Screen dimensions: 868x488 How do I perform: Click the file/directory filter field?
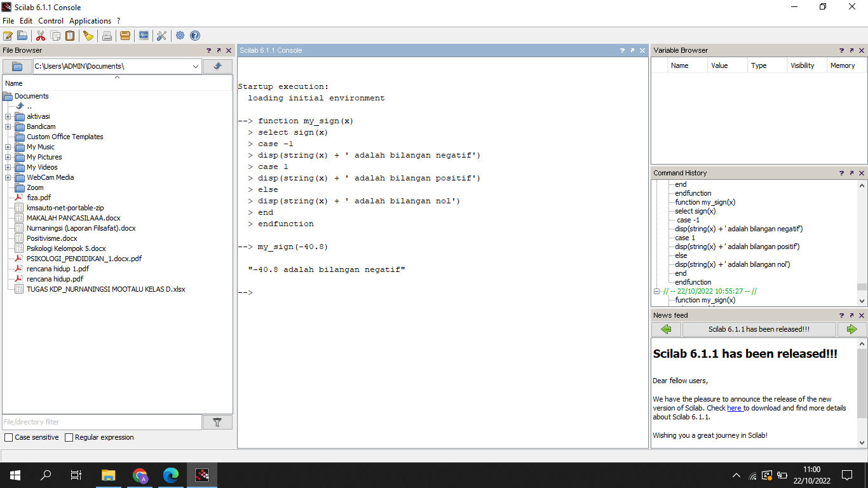(x=102, y=422)
